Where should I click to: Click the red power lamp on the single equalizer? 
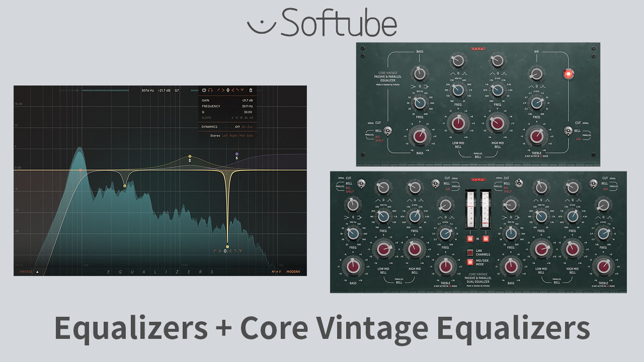tap(569, 74)
